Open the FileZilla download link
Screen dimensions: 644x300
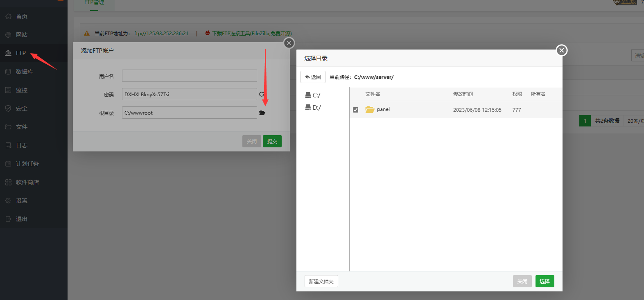click(252, 33)
